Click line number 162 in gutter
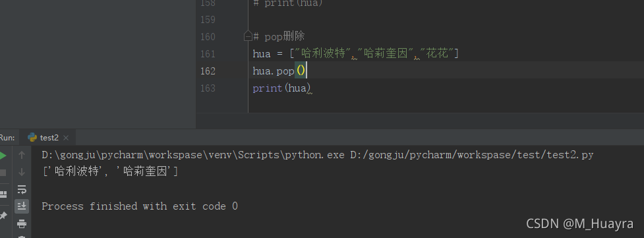The image size is (644, 238). pos(208,71)
